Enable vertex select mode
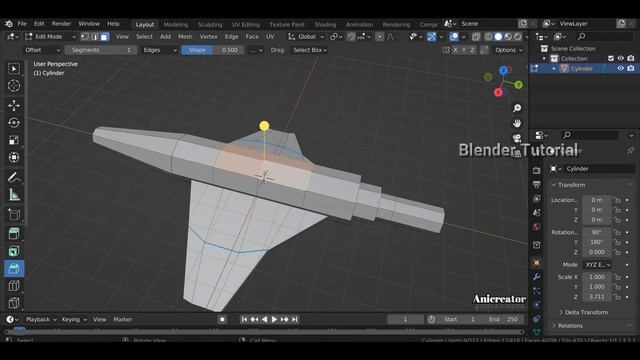Image resolution: width=640 pixels, height=360 pixels. [x=85, y=37]
